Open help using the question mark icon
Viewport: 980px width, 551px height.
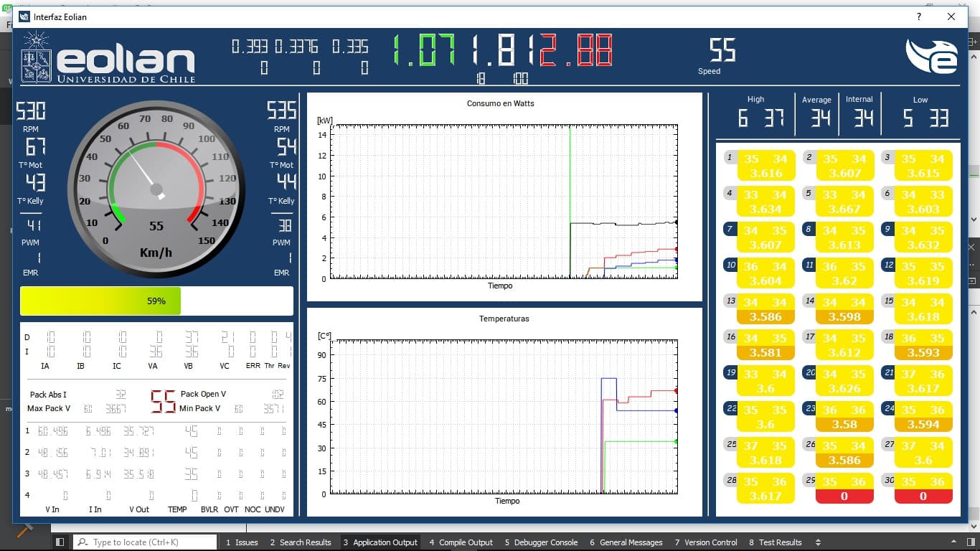[919, 17]
